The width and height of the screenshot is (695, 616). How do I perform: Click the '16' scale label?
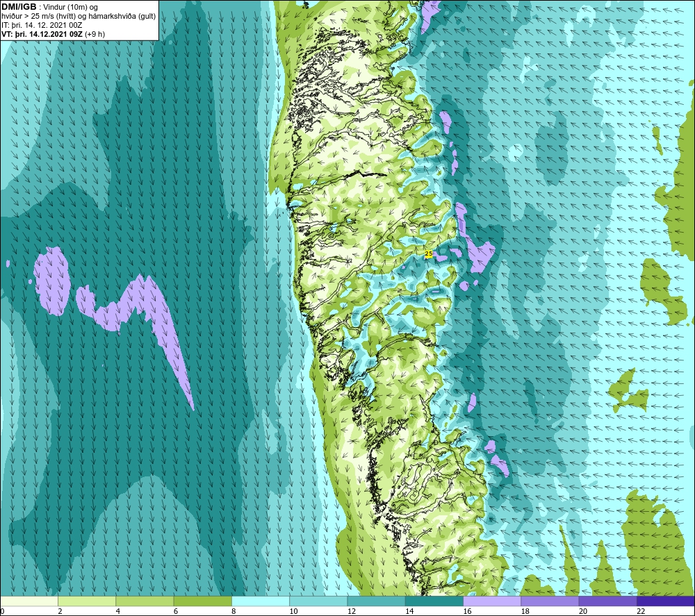coord(467,611)
